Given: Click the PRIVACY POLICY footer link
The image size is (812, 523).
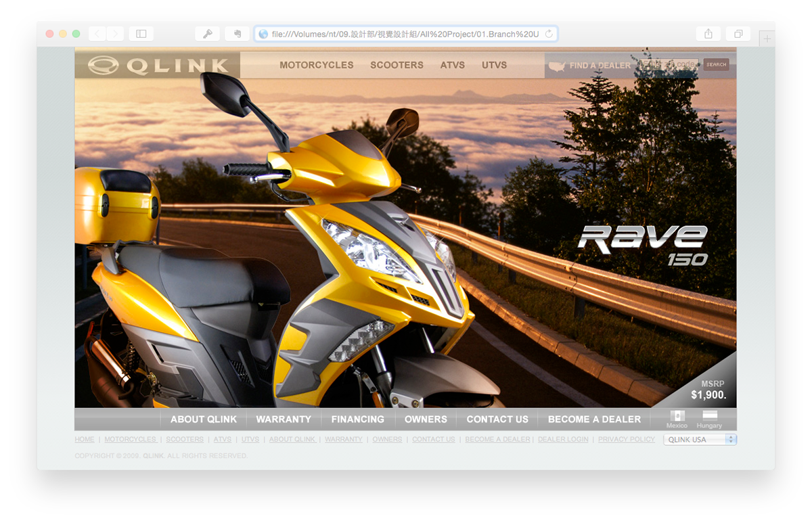Looking at the screenshot, I should [627, 439].
